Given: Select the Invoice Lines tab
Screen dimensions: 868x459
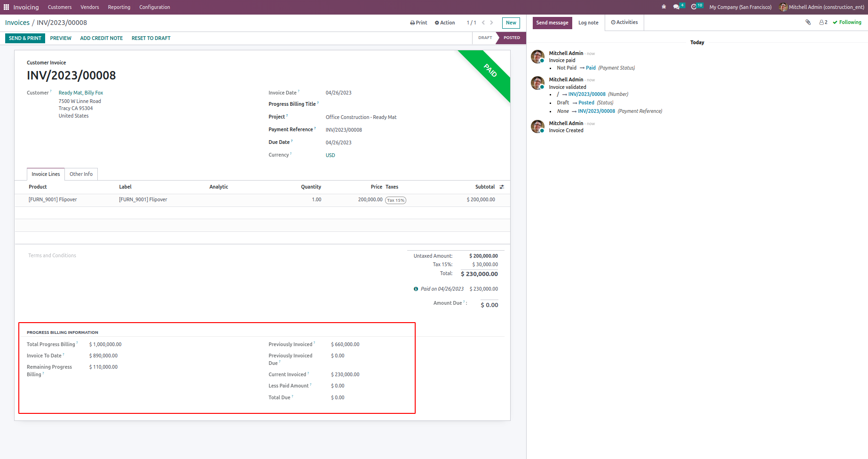Looking at the screenshot, I should click(46, 174).
